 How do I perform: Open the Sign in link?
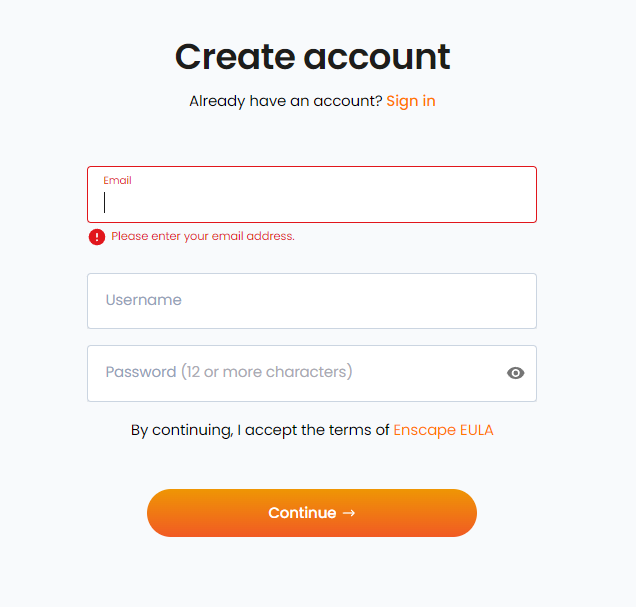(x=411, y=101)
